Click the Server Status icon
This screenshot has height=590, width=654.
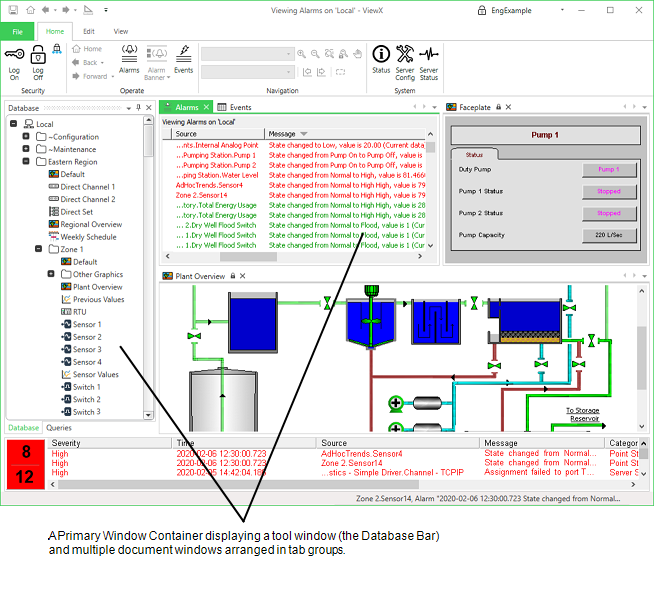[x=429, y=54]
